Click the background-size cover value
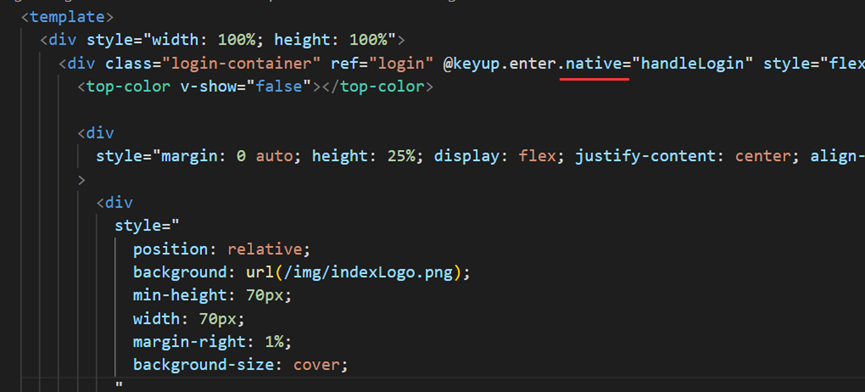This screenshot has height=392, width=865. pyautogui.click(x=316, y=365)
